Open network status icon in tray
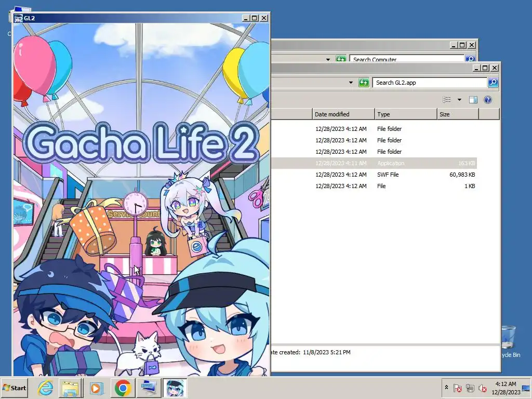The width and height of the screenshot is (532, 399). (470, 388)
